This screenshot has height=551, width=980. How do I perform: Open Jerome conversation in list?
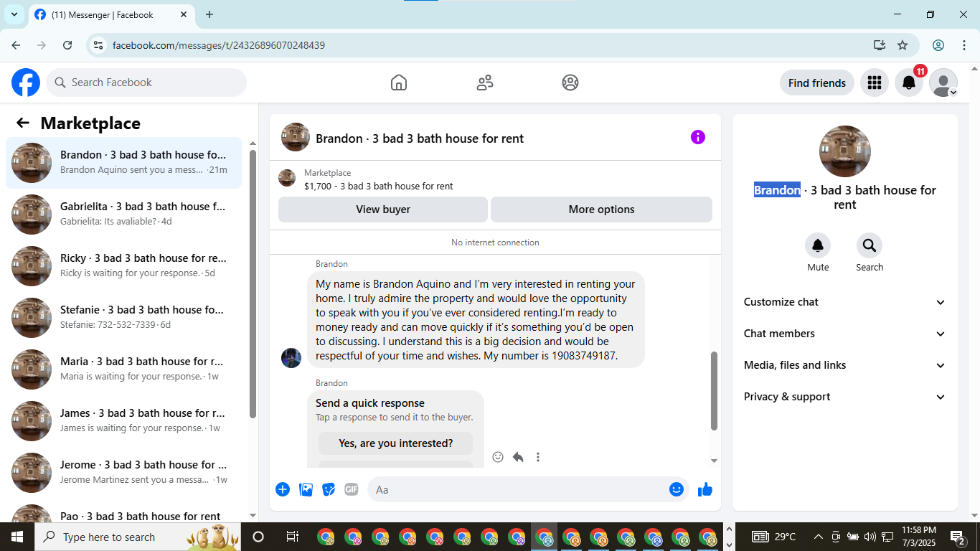tap(124, 473)
